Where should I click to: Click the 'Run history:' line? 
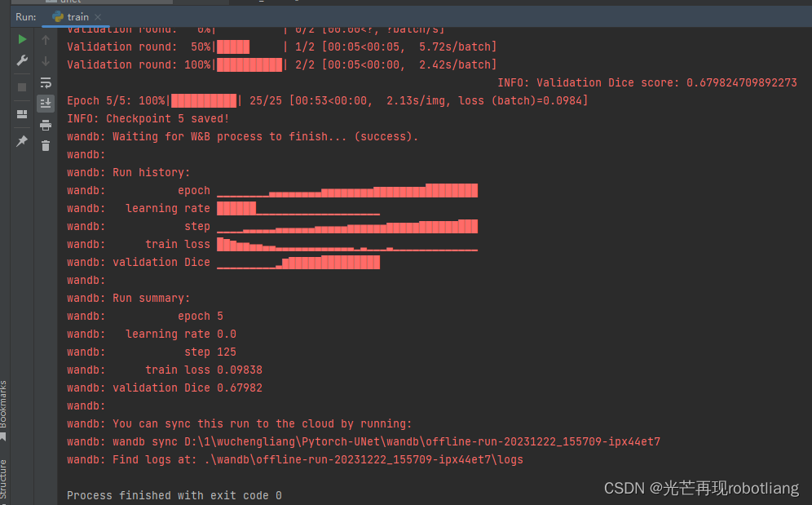tap(129, 173)
